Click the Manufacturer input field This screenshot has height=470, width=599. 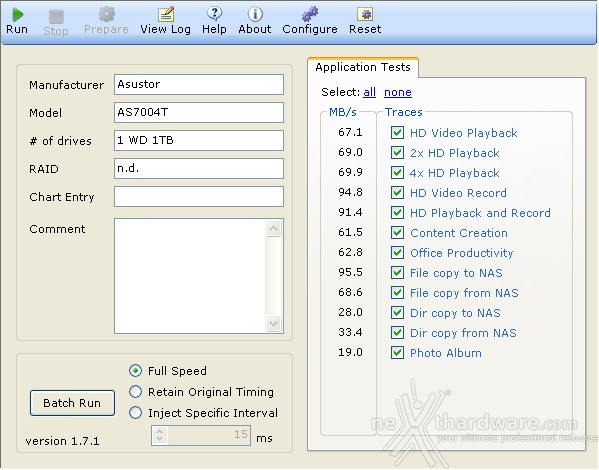[199, 84]
